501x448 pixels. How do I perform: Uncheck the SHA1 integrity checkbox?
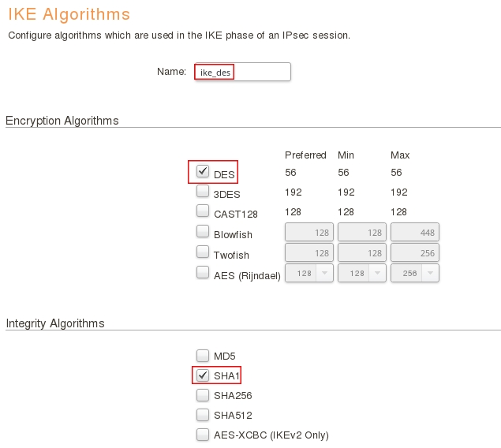pos(203,375)
